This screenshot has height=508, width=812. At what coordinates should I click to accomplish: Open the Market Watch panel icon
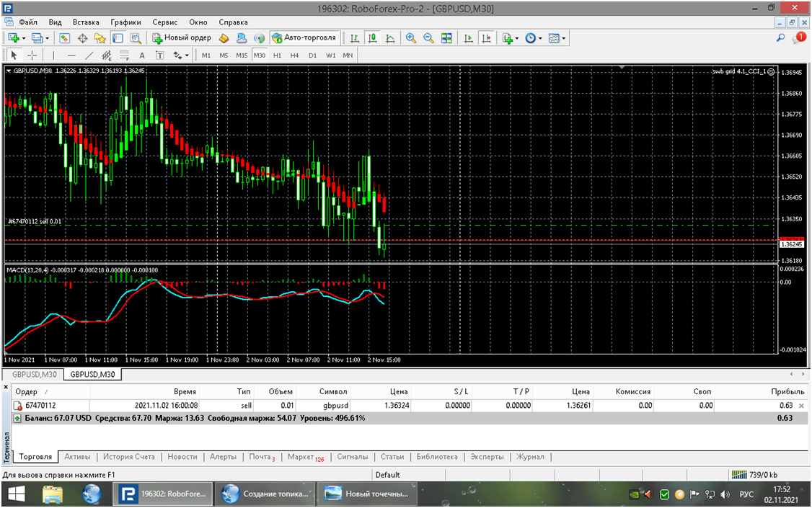(65, 38)
